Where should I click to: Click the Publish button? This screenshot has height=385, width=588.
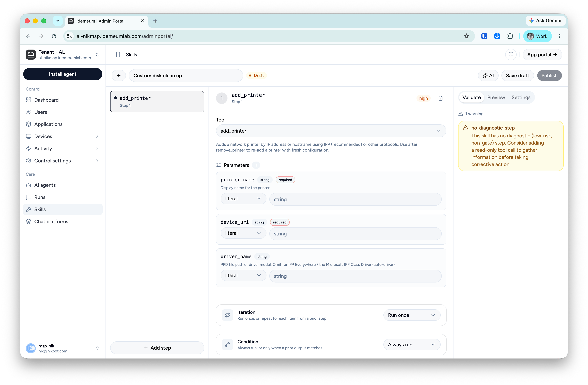[x=549, y=76]
